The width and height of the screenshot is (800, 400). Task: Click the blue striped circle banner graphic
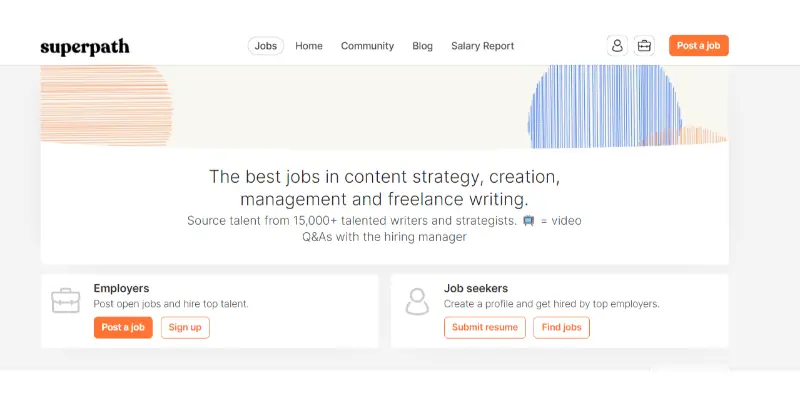[x=605, y=107]
